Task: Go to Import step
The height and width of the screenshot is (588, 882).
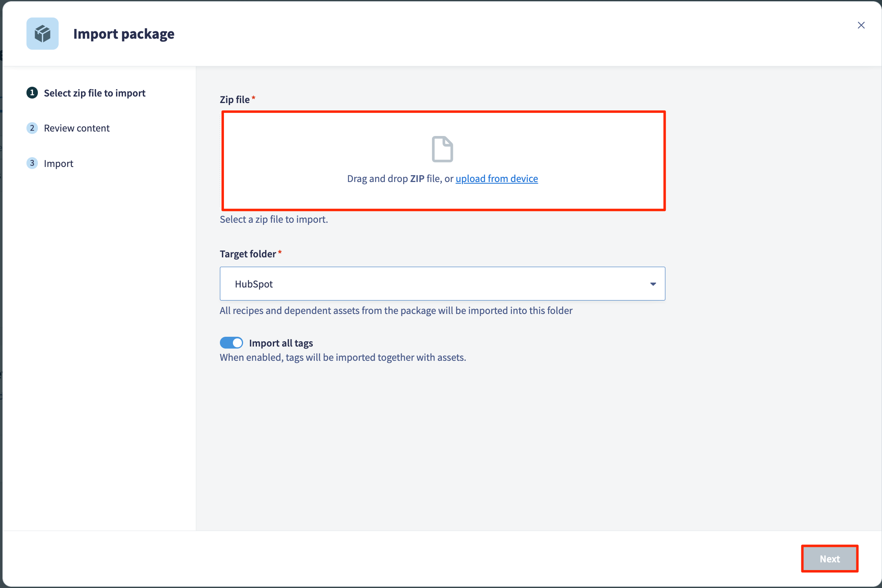Action: point(50,163)
